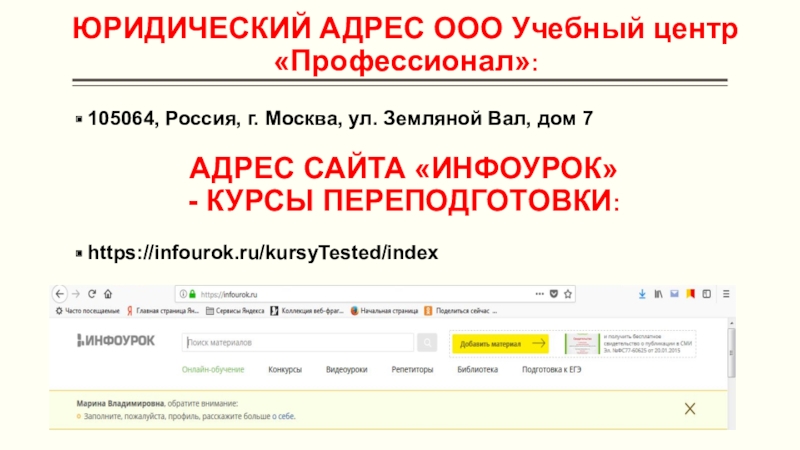Open 'Сервисы Яндекса' bookmarks folder
800x450 pixels.
235,311
